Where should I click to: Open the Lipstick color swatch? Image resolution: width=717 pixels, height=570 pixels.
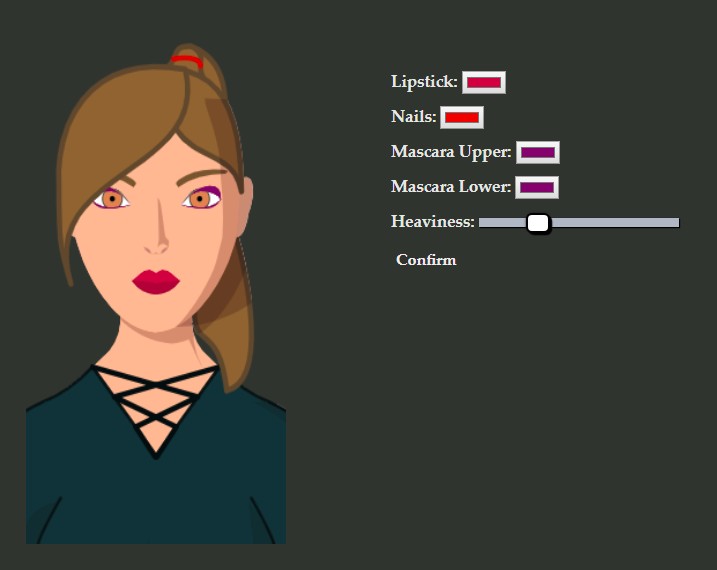click(x=483, y=83)
